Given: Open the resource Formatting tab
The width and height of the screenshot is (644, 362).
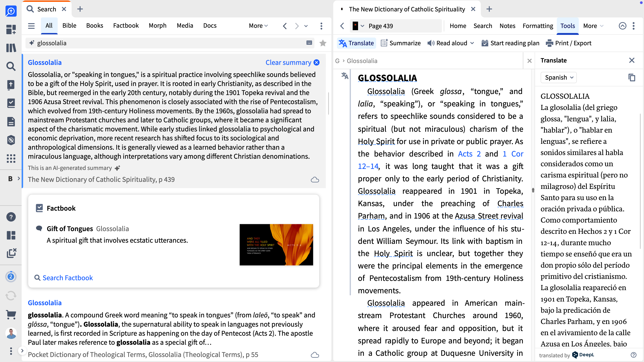Looking at the screenshot, I should [x=538, y=26].
